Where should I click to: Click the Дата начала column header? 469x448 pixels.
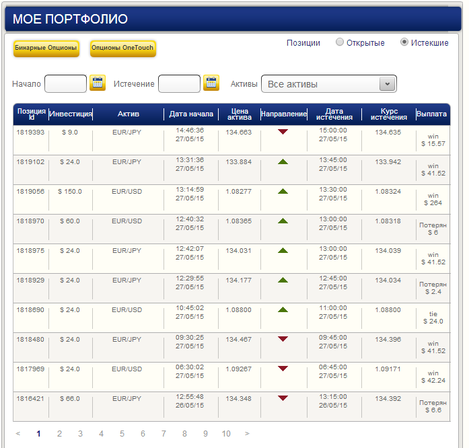[191, 114]
